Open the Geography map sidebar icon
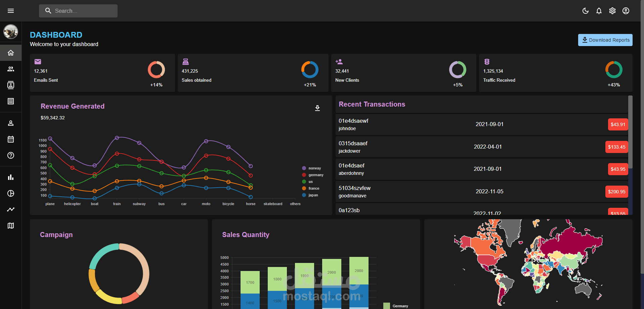The width and height of the screenshot is (644, 309). [x=11, y=226]
